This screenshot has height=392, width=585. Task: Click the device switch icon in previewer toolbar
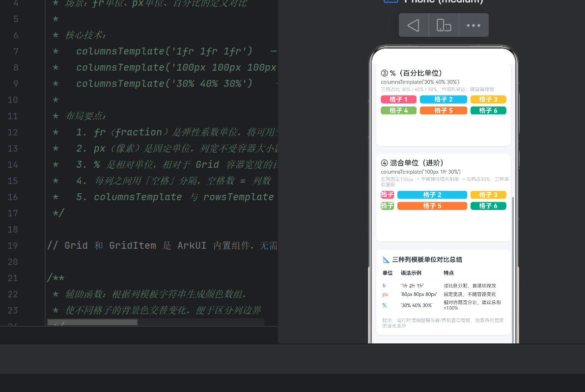(444, 26)
